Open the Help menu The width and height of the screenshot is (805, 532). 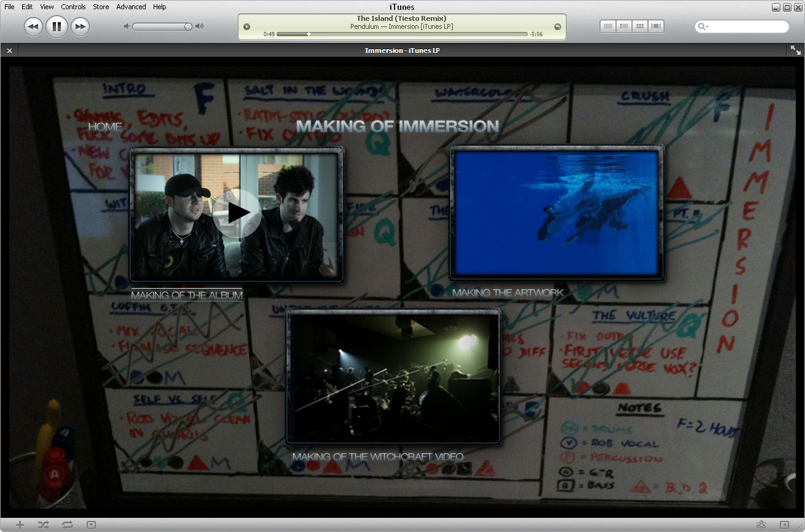point(160,7)
